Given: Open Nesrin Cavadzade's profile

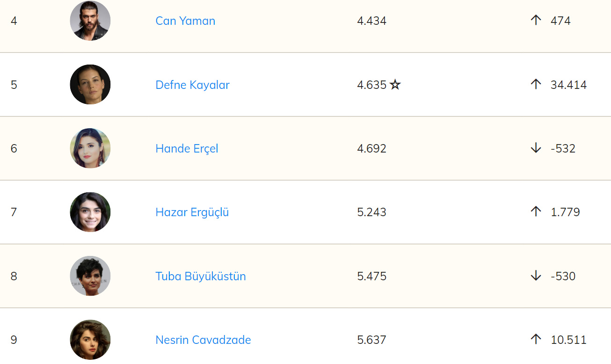Looking at the screenshot, I should point(203,340).
